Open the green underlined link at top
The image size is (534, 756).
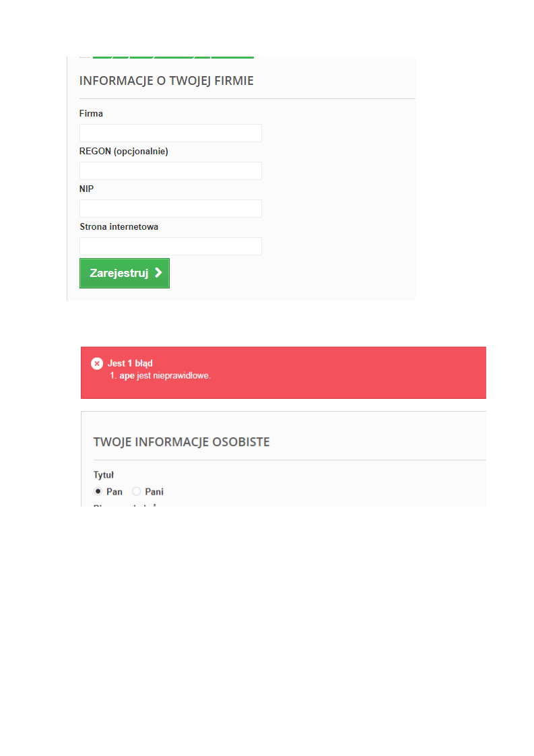point(173,57)
